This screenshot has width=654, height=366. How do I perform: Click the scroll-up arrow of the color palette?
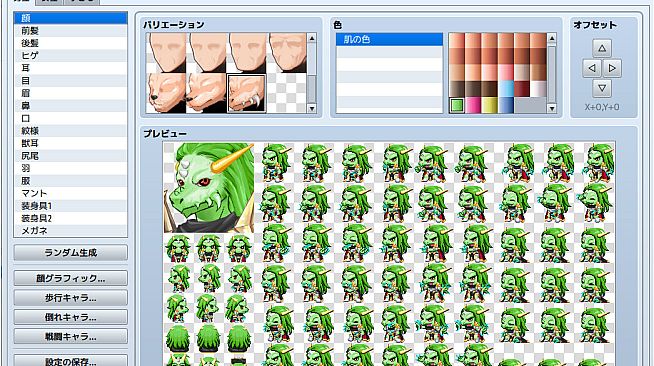click(x=552, y=38)
